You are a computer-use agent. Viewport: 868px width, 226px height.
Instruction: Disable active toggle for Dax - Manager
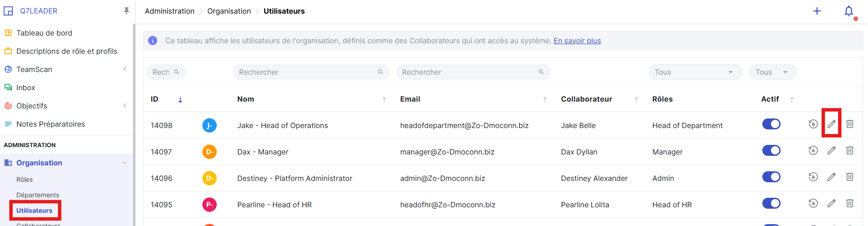[771, 150]
